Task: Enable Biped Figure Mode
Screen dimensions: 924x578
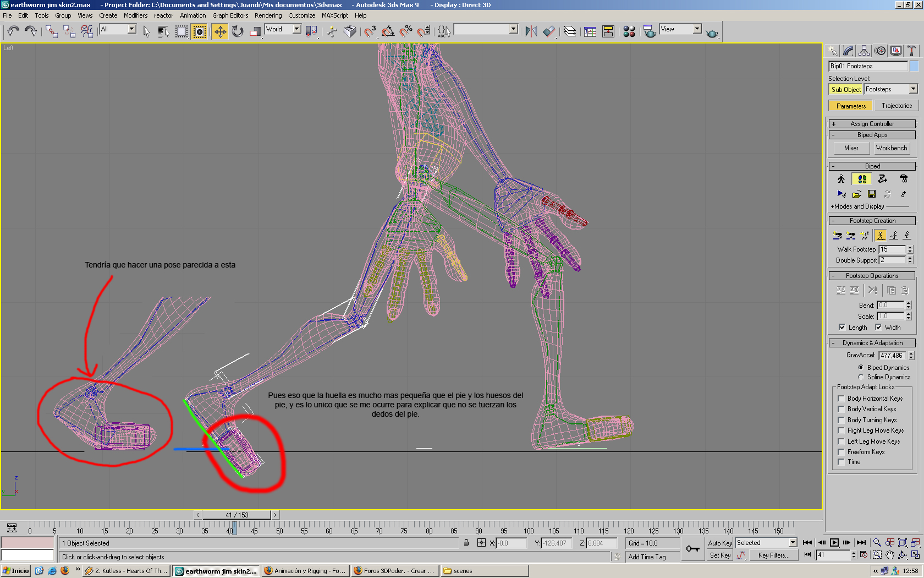Action: [x=841, y=179]
